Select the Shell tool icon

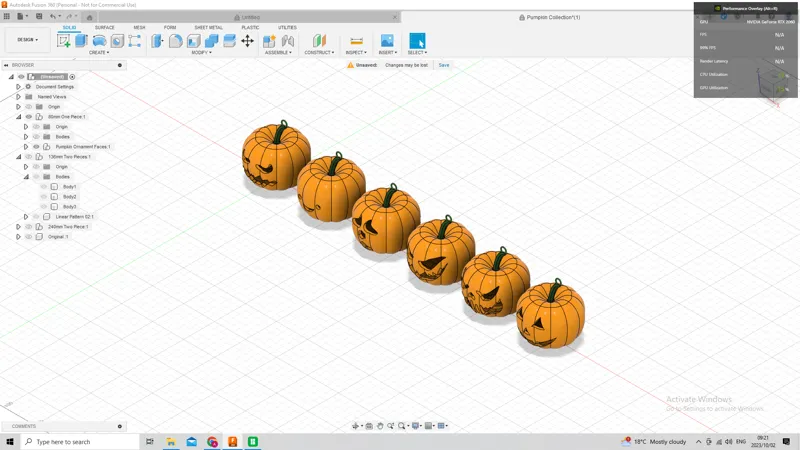tap(193, 41)
